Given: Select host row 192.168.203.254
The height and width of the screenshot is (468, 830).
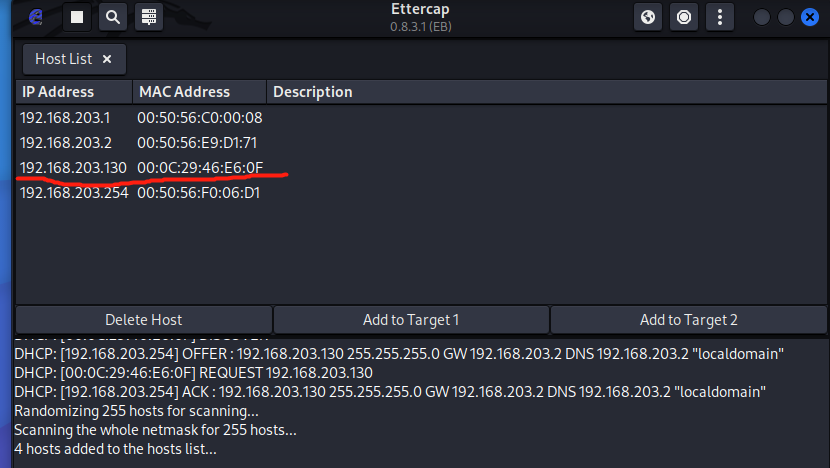Looking at the screenshot, I should coord(421,193).
